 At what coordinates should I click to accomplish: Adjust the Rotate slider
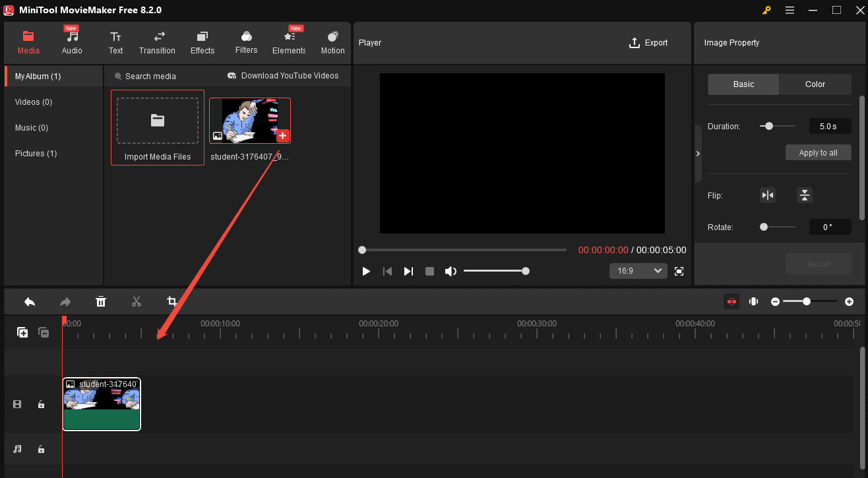pos(777,227)
